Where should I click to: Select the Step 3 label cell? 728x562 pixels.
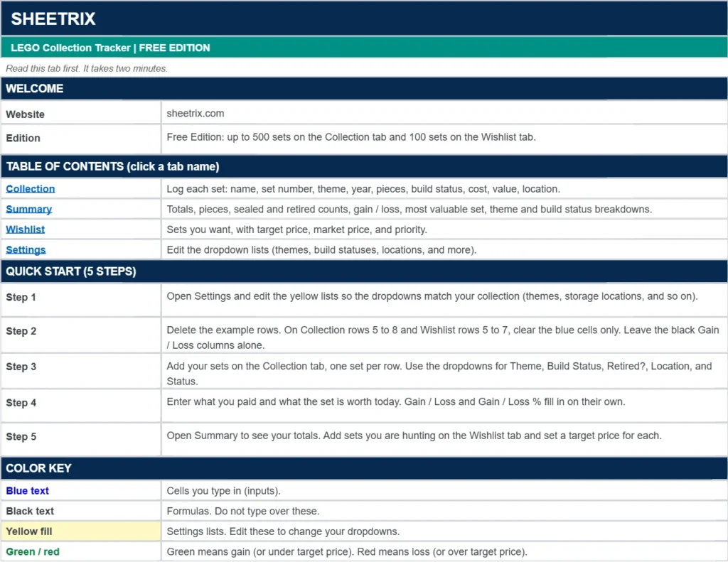pos(81,371)
